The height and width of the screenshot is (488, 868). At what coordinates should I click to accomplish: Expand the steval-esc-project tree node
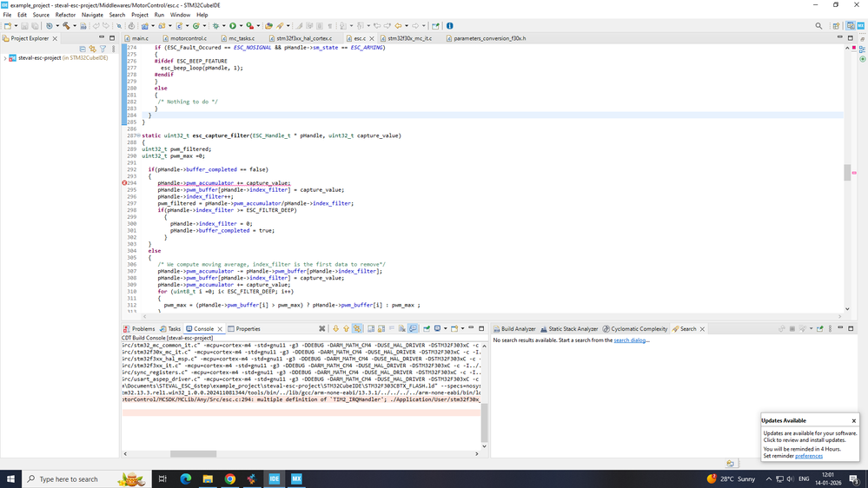[5, 57]
